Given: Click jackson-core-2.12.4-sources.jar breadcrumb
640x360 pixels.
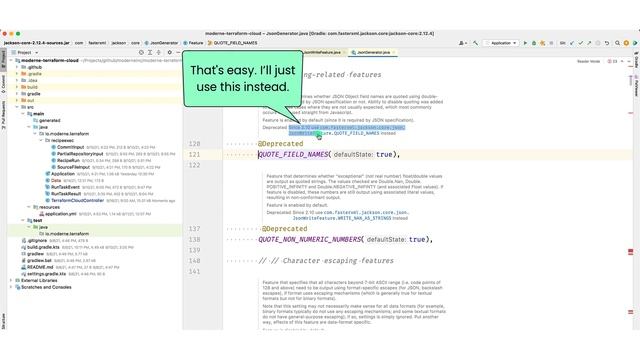Looking at the screenshot, I should pos(37,43).
